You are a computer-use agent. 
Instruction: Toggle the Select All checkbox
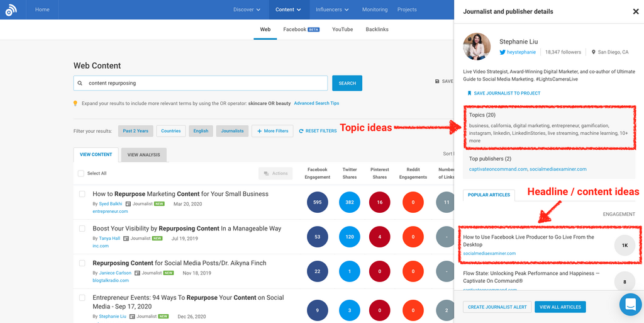80,173
